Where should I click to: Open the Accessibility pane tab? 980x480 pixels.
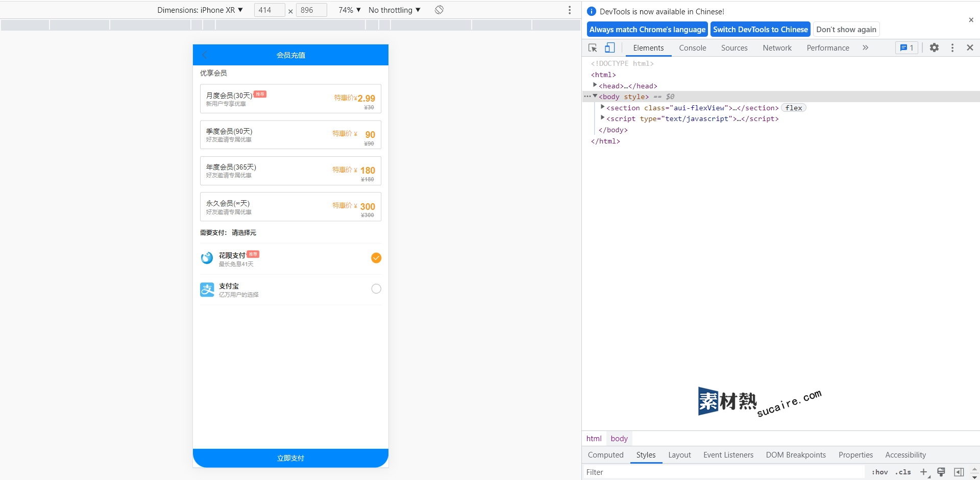point(905,455)
